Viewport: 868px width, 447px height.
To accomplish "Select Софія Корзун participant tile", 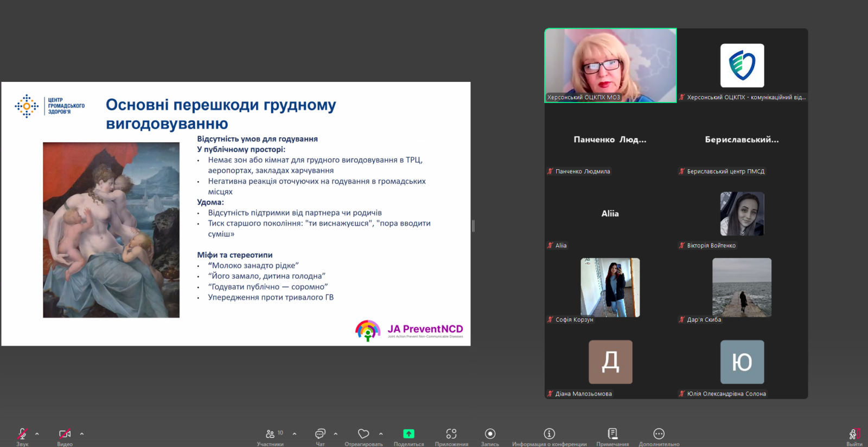I will tap(610, 288).
